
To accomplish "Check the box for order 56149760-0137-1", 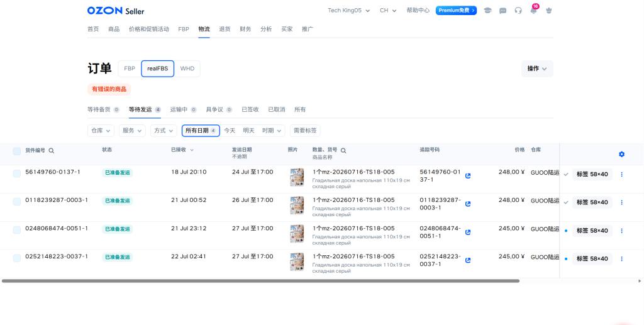I will point(17,174).
